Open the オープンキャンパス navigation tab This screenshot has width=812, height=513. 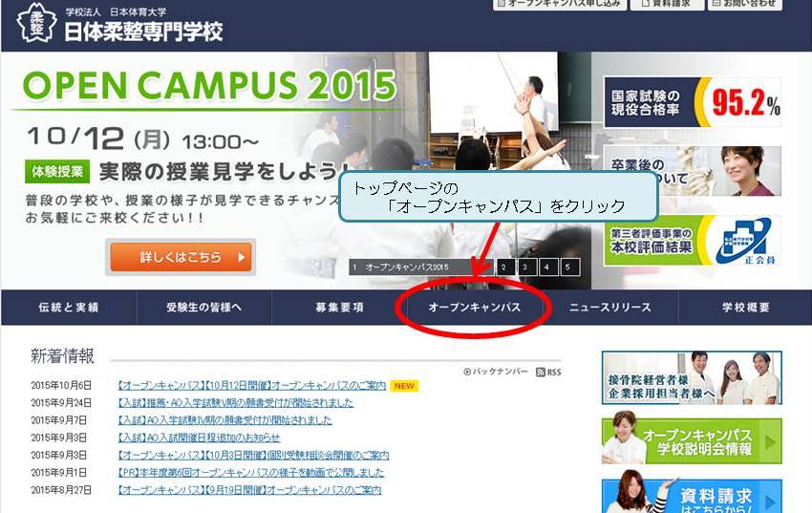tap(474, 308)
